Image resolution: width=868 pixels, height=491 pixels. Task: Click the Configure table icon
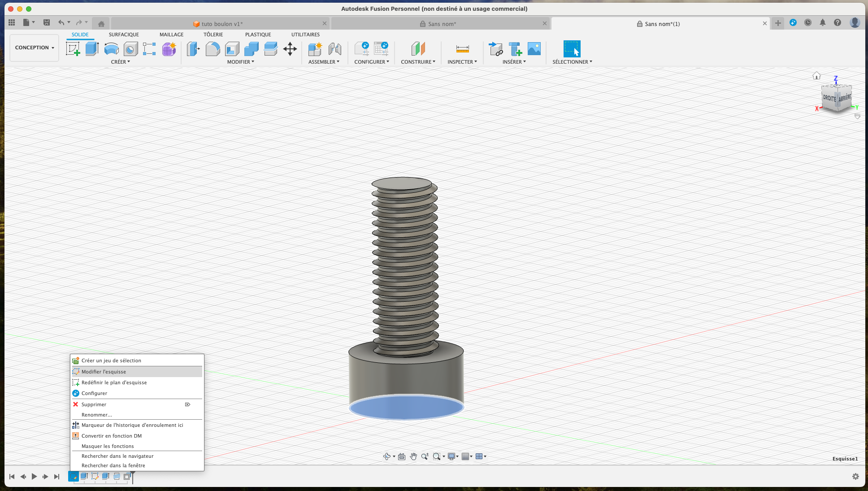[381, 48]
